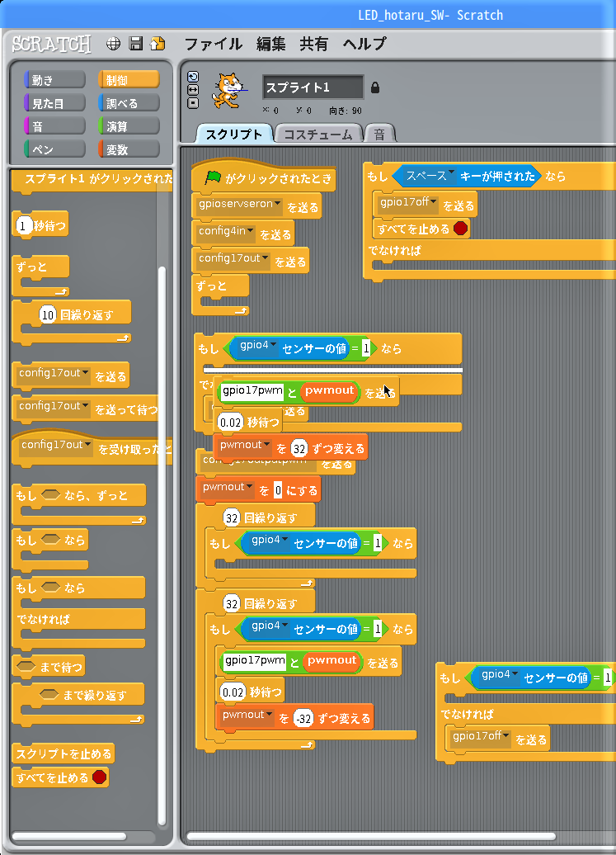This screenshot has height=855, width=616.
Task: Click the save project floppy icon
Action: coord(136,44)
